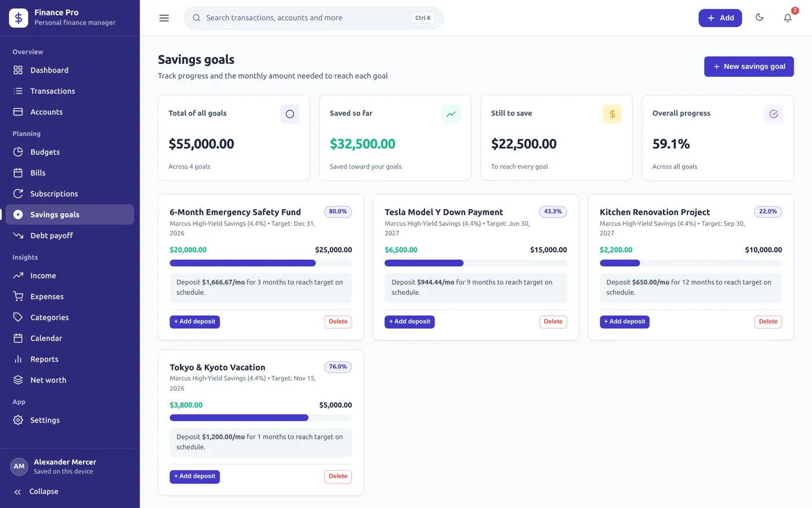This screenshot has width=812, height=508.
Task: Delete the Tokyo & Kyoto Vacation goal
Action: click(x=338, y=477)
